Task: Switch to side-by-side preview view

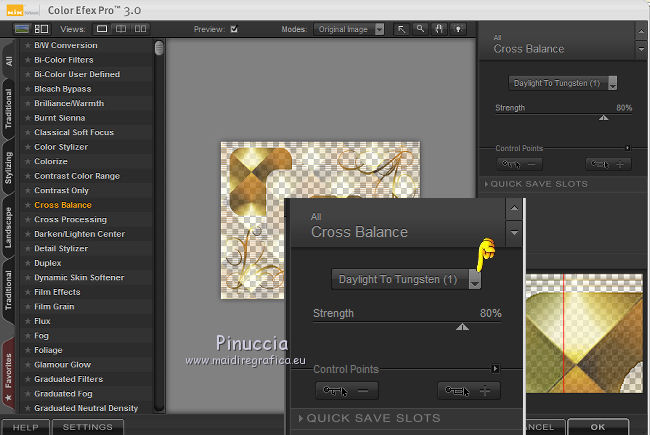Action: pos(141,29)
